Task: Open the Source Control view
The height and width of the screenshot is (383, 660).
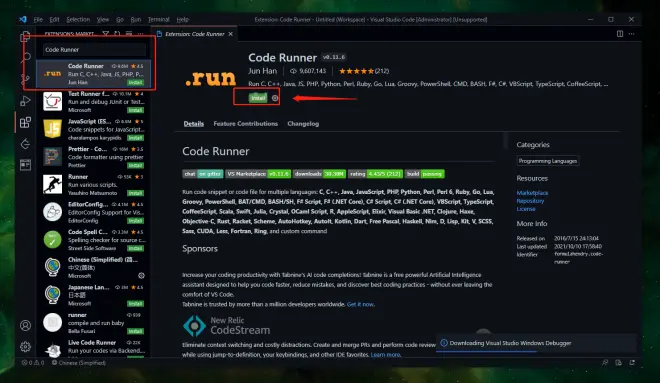Action: click(26, 79)
